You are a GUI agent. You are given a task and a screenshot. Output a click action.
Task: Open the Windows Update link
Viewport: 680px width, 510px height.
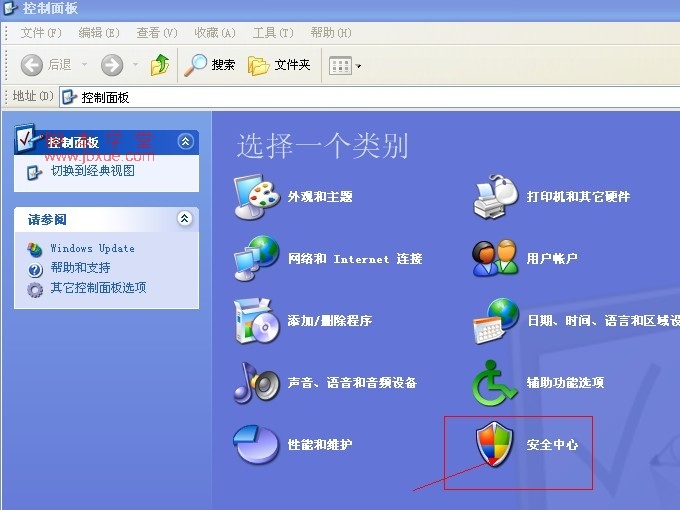tap(92, 248)
